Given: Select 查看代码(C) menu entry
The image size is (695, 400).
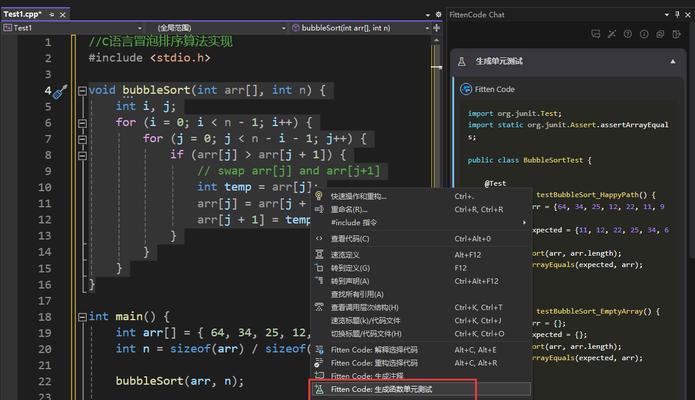Looking at the screenshot, I should (421, 239).
